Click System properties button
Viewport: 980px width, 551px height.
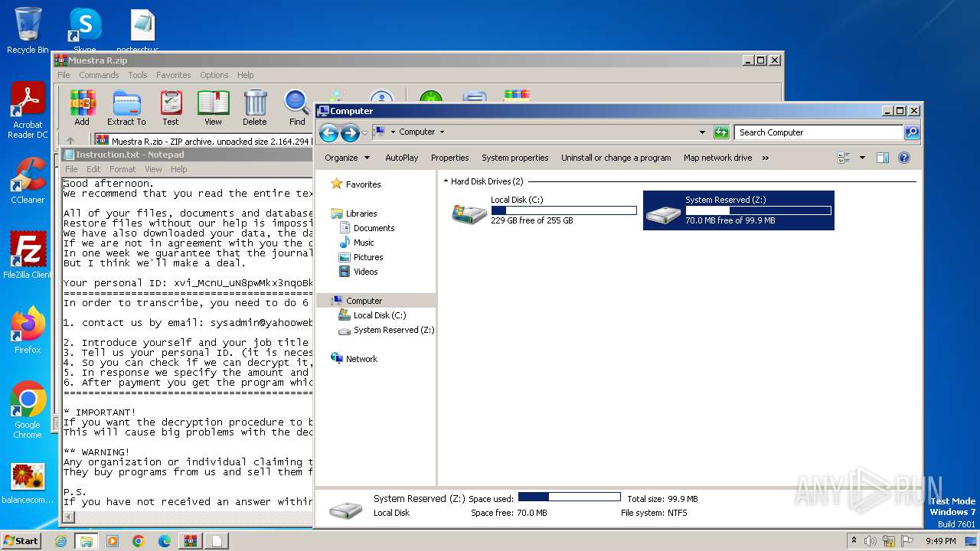[515, 158]
